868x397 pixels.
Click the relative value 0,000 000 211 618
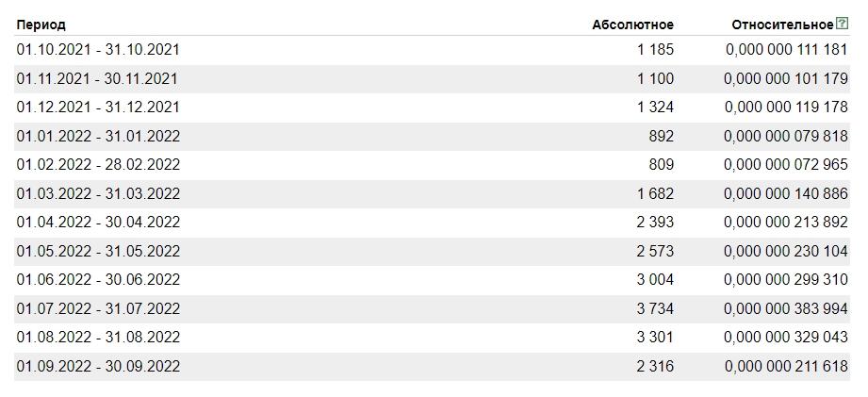786,367
